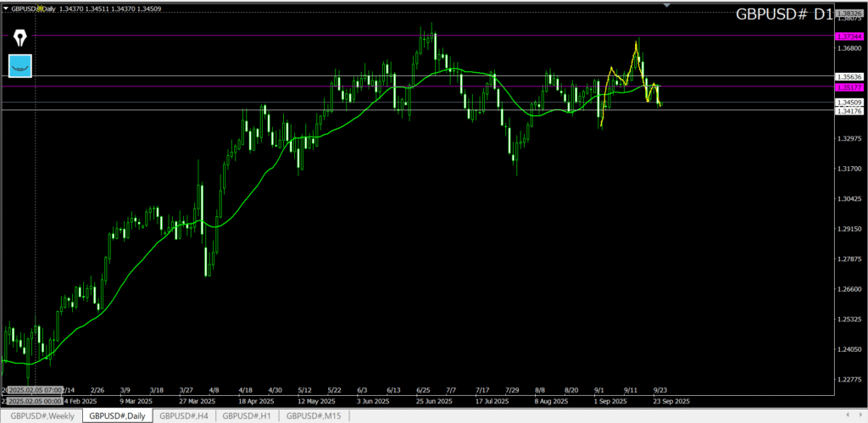This screenshot has width=868, height=423.
Task: Click the current price 1.34509 label
Action: (x=849, y=103)
